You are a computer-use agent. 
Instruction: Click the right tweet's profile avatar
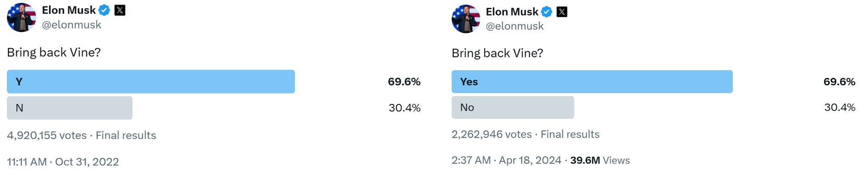[466, 19]
